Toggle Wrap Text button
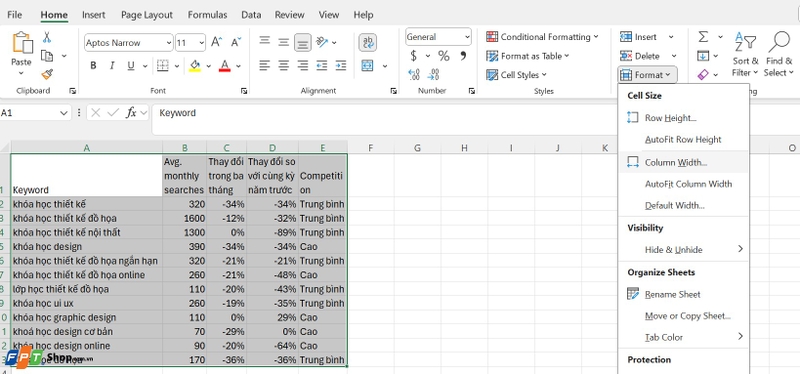 pos(367,42)
